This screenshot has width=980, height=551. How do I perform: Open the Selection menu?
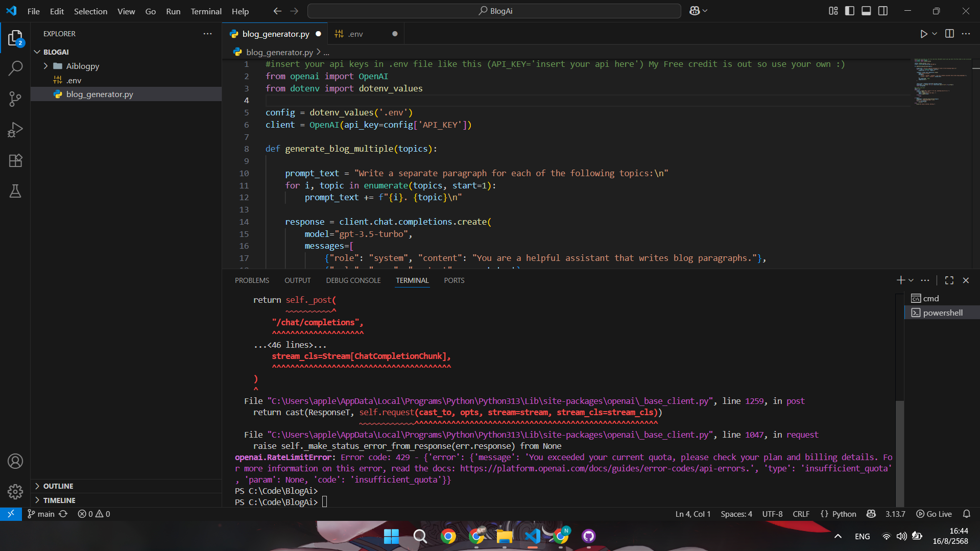coord(90,11)
